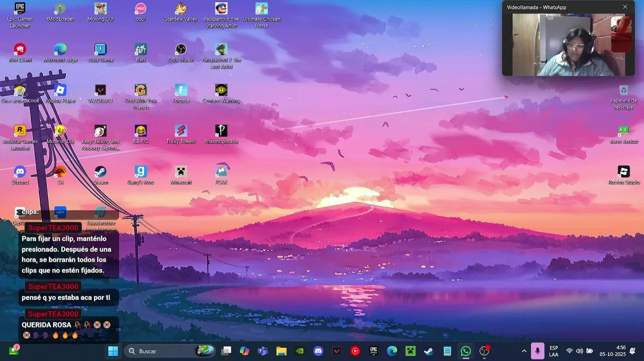This screenshot has width=644, height=361.
Task: Open the Epic Games Launcher desktop shortcut
Action: tap(20, 15)
